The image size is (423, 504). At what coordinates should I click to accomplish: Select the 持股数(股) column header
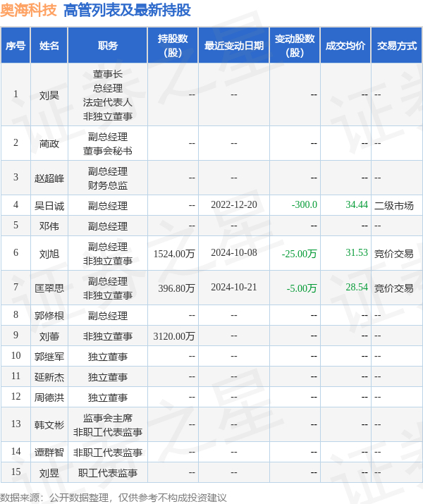tap(173, 45)
